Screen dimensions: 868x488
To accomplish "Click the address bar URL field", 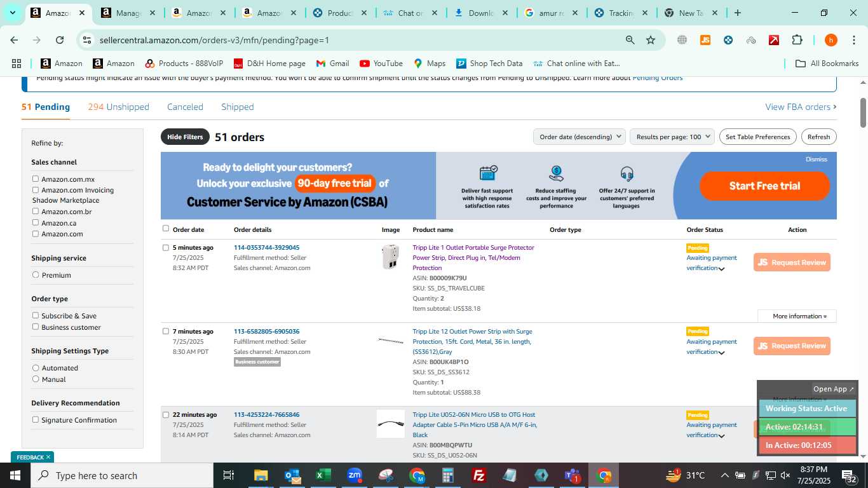I will [356, 40].
